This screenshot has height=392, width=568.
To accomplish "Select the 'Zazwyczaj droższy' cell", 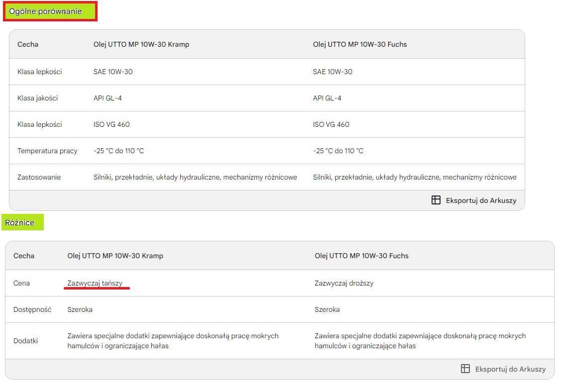I will point(344,283).
